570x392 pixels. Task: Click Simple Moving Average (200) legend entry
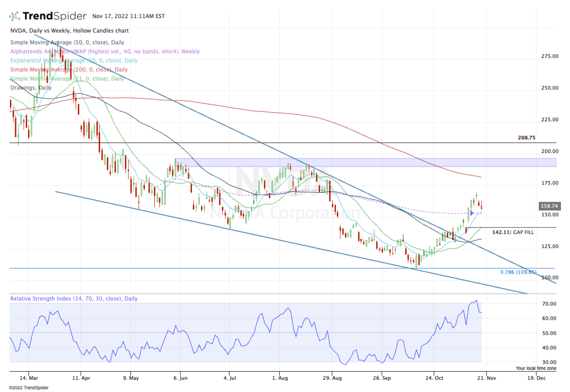(x=68, y=69)
